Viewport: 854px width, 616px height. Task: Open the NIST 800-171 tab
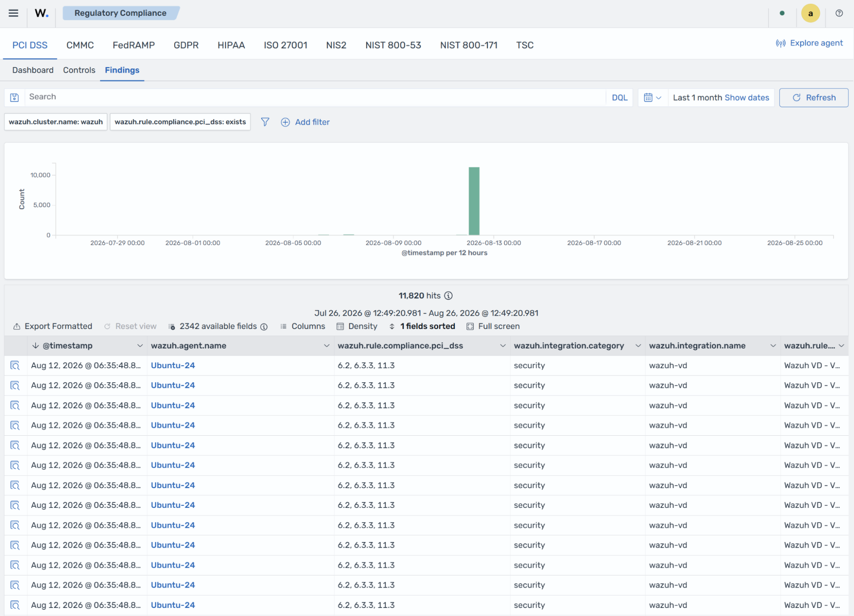coord(469,45)
